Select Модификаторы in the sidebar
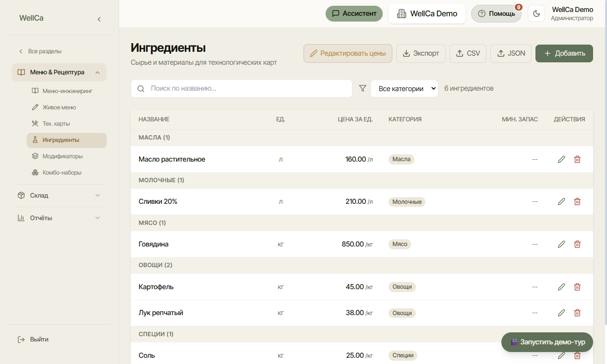Image resolution: width=607 pixels, height=364 pixels. point(67,156)
